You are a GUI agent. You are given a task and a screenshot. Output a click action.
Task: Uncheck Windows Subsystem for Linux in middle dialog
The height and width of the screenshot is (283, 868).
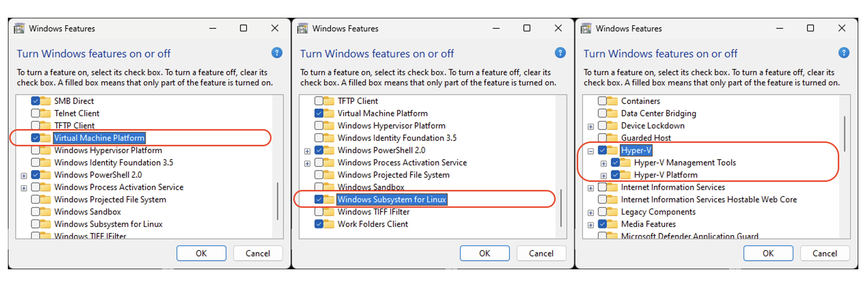pos(319,199)
